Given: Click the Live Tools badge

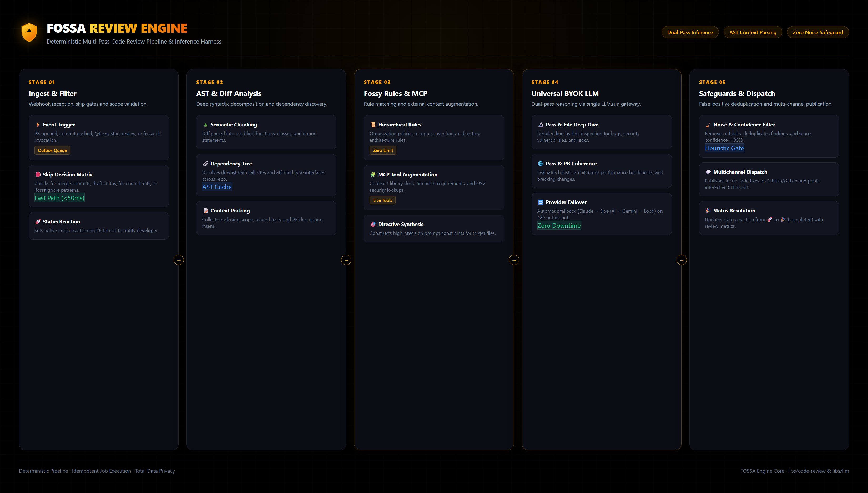Looking at the screenshot, I should pyautogui.click(x=382, y=200).
